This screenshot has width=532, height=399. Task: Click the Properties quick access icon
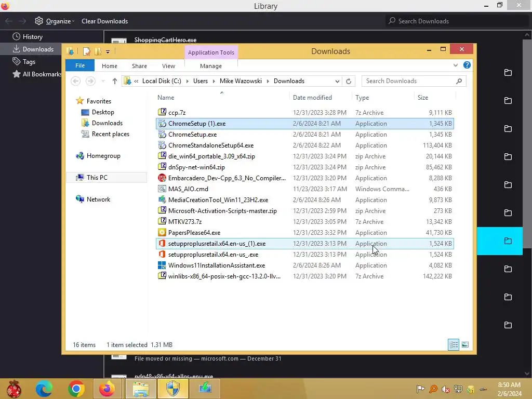87,51
